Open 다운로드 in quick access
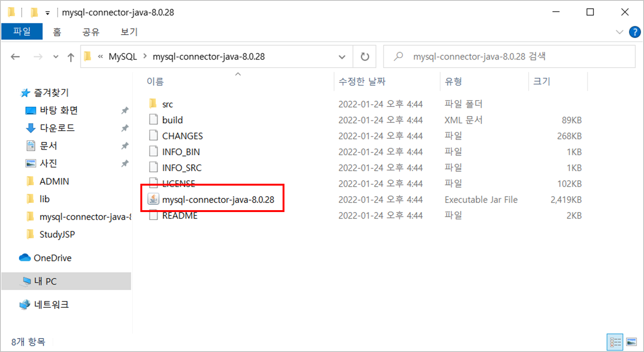This screenshot has width=644, height=352. 57,128
